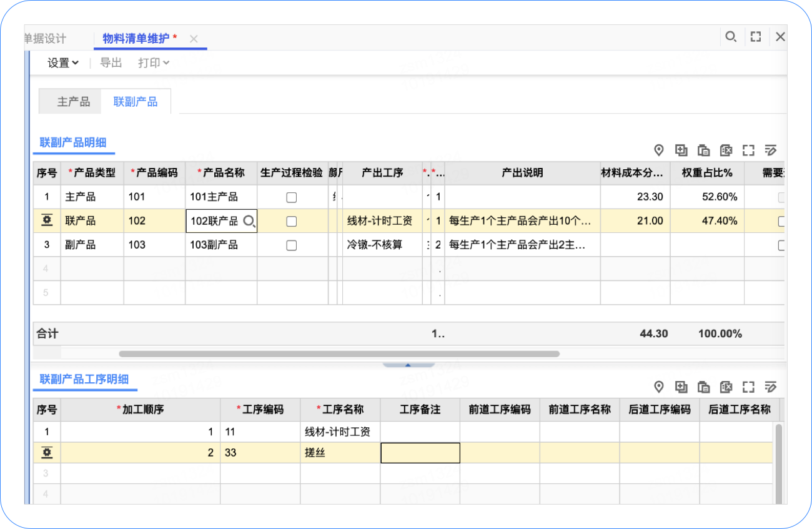
Task: Click the 工序备注 column header
Action: pos(420,410)
